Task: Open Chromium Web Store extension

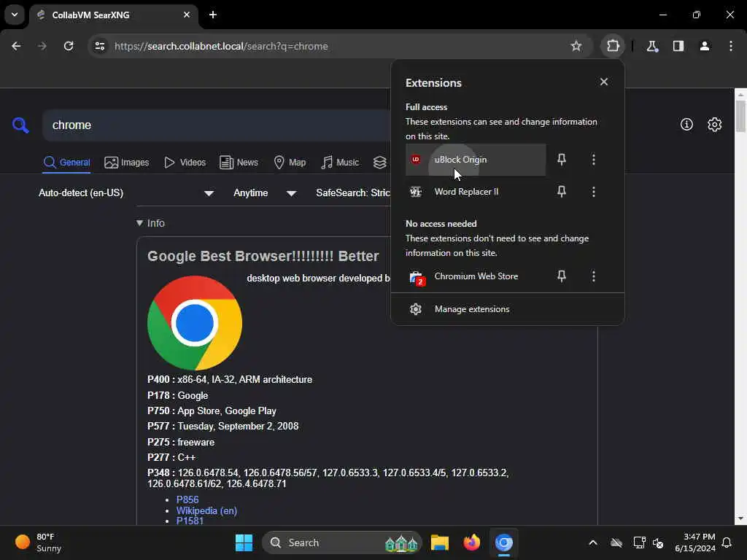Action: pyautogui.click(x=476, y=276)
